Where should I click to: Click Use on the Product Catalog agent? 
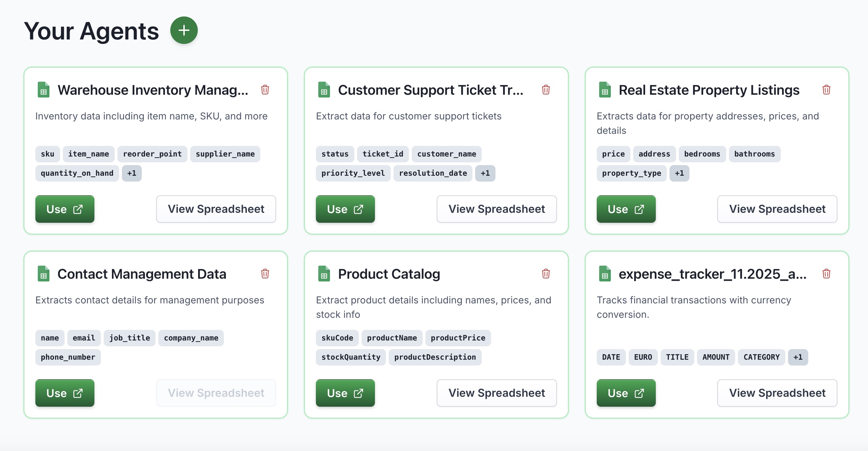click(x=345, y=393)
